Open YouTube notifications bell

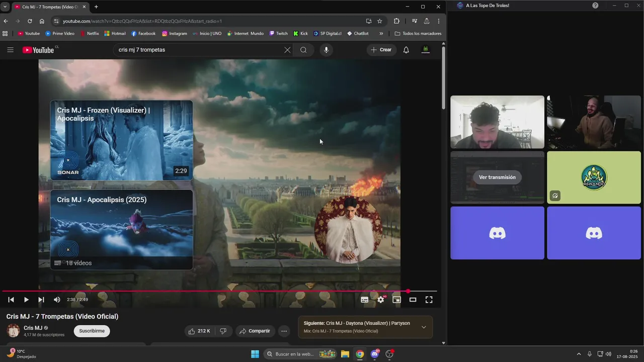[x=406, y=50]
